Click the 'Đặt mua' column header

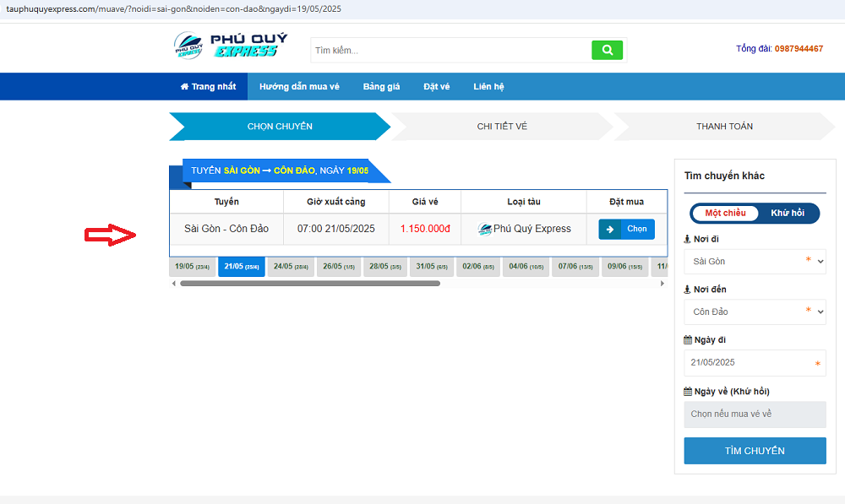point(627,202)
